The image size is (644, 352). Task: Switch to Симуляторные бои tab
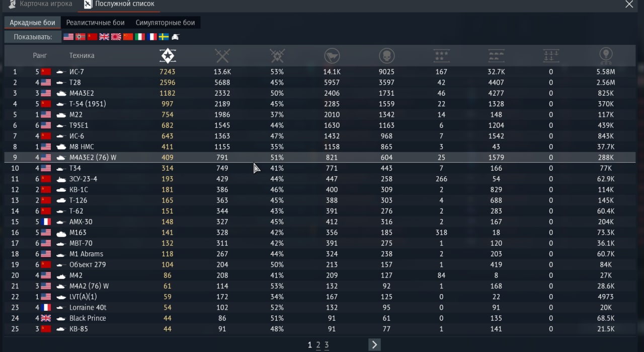coord(165,23)
